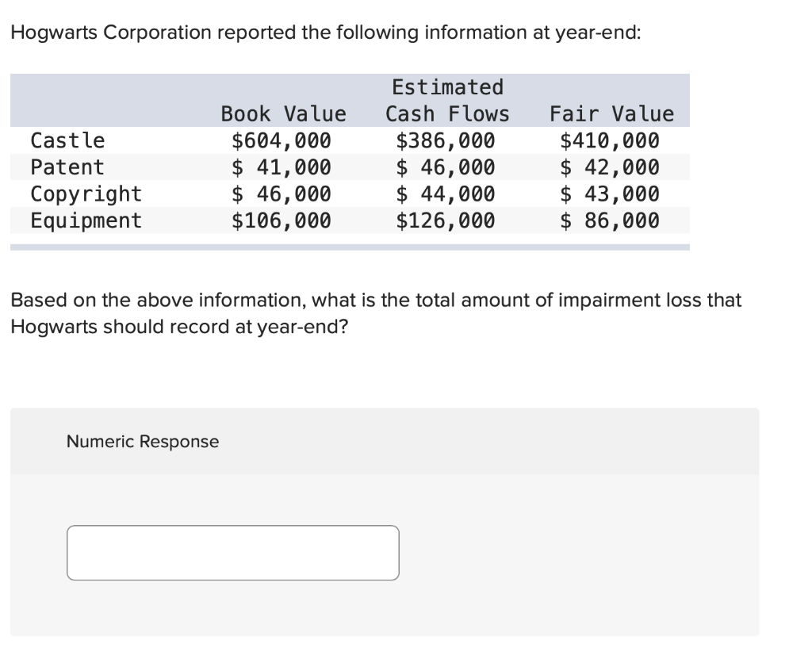Click Equipment book value $106,000
Screen dimensions: 812x663
coord(281,220)
